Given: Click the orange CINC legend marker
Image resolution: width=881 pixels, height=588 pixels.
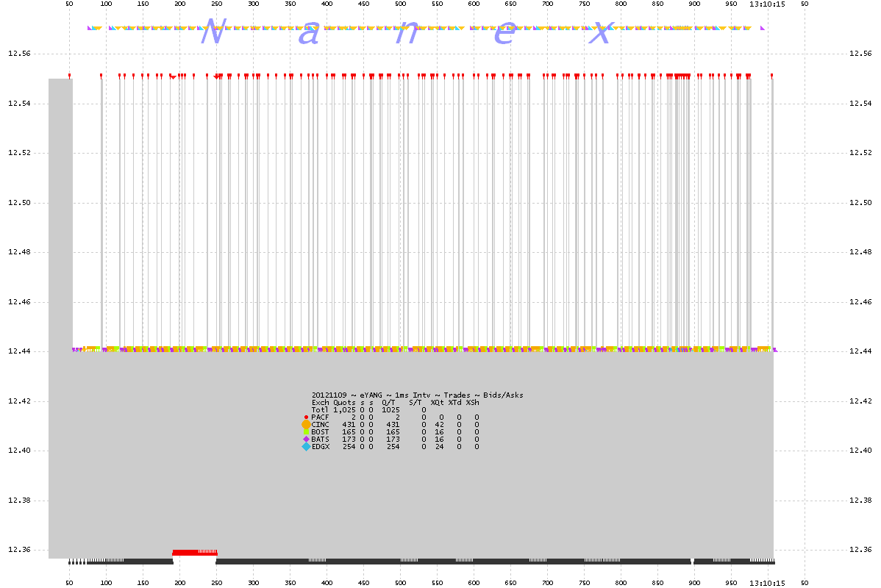Looking at the screenshot, I should tap(306, 425).
